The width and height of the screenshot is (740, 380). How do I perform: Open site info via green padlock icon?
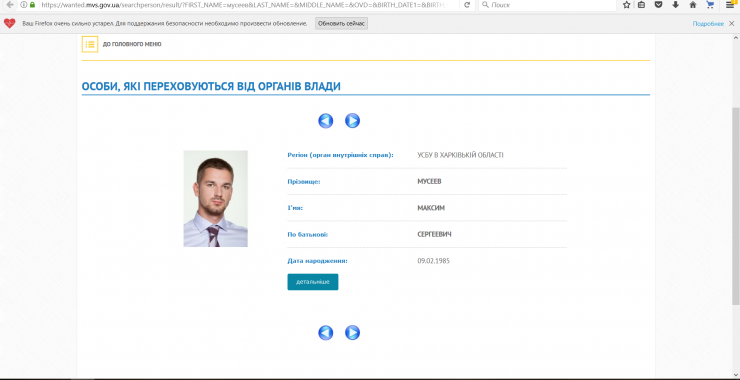tap(32, 5)
